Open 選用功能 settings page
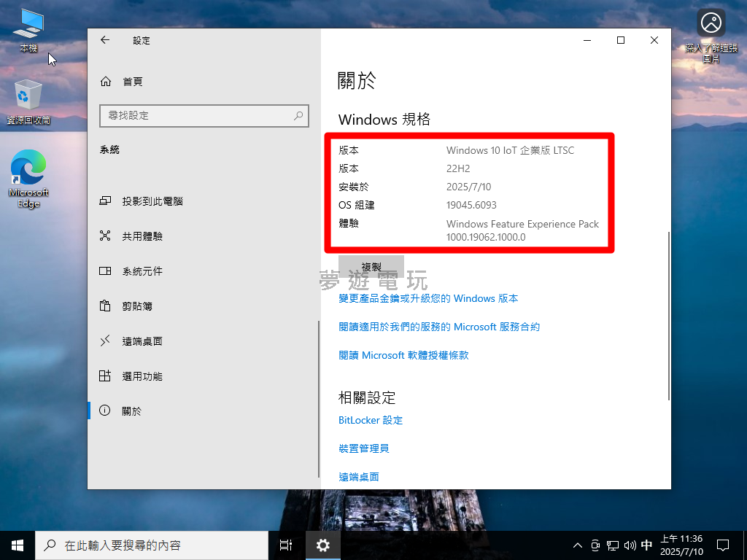 point(142,376)
